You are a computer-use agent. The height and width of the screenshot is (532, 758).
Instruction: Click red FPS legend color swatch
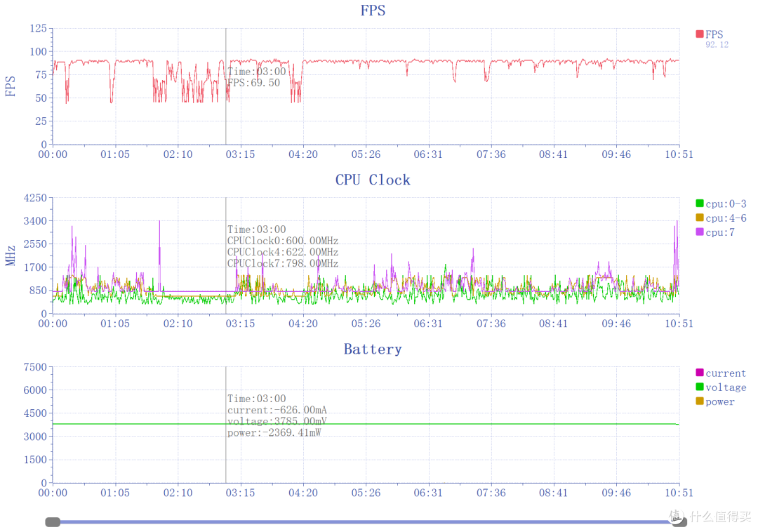700,34
